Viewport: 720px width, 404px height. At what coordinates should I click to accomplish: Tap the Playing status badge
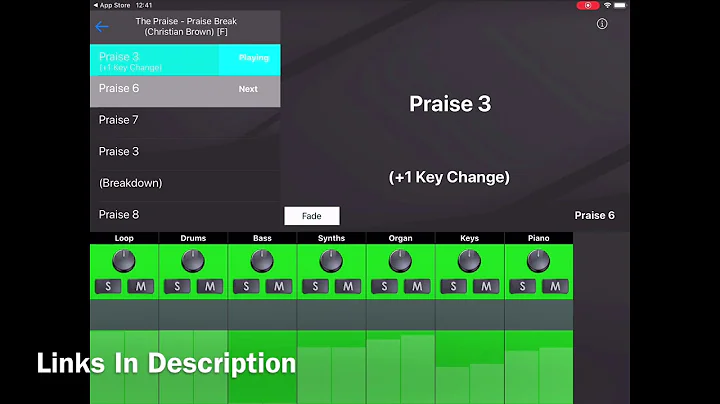[253, 58]
